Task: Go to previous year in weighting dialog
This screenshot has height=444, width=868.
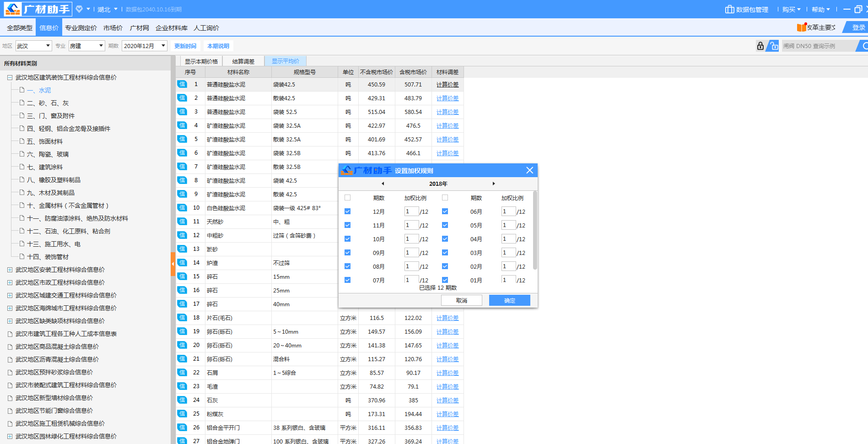Action: point(383,184)
